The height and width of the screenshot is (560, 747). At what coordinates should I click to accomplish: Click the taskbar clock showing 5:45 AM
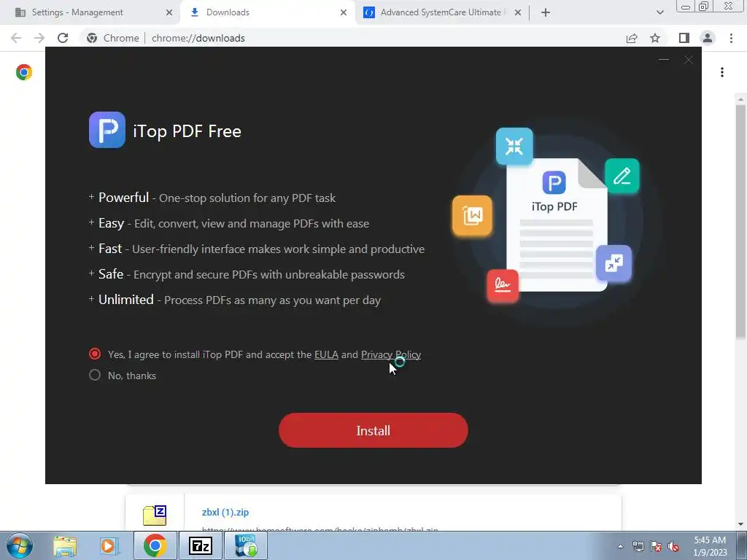710,546
